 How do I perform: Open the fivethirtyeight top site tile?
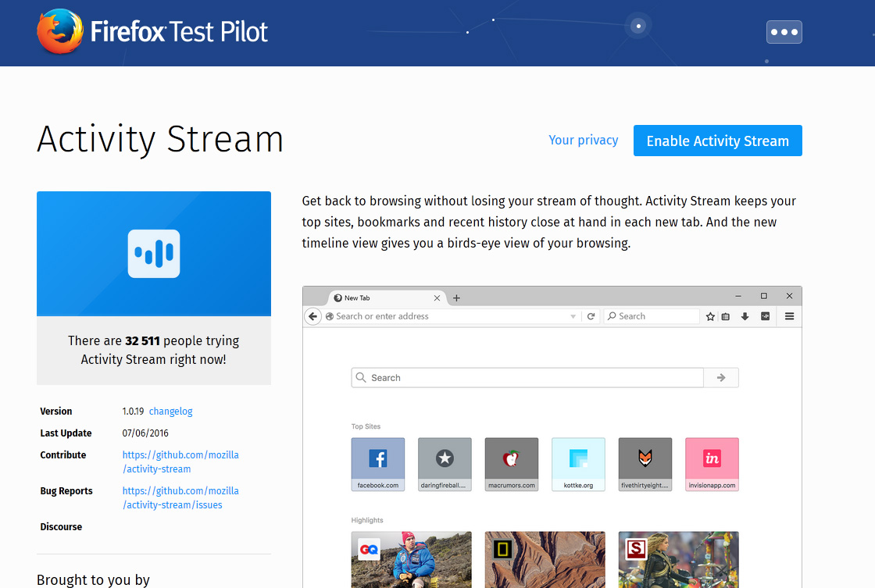645,464
